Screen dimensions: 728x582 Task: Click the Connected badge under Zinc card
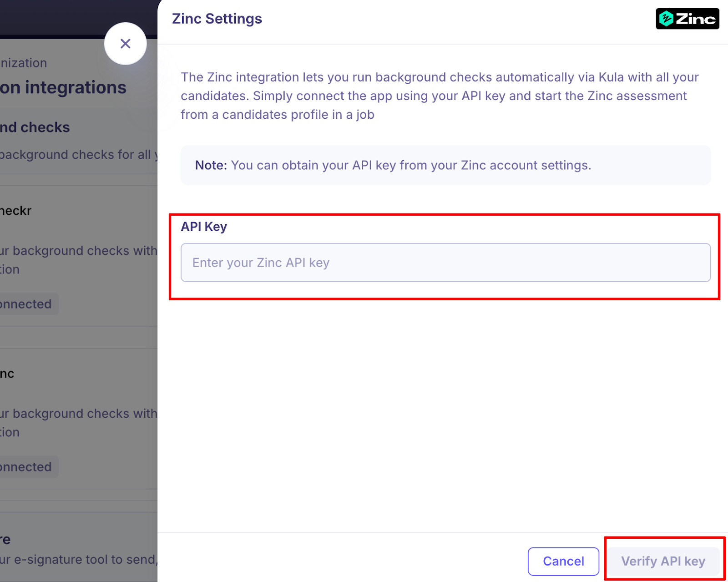pos(27,467)
